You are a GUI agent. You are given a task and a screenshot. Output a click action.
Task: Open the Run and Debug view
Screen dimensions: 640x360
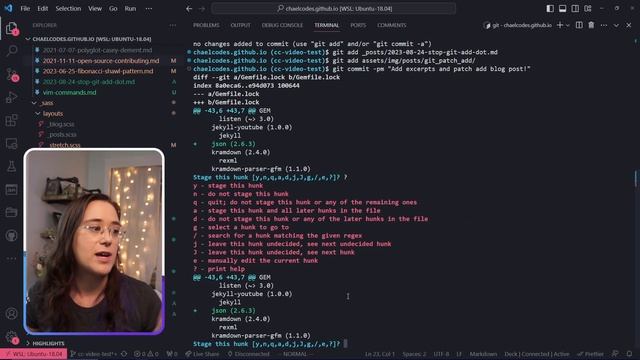click(x=11, y=97)
